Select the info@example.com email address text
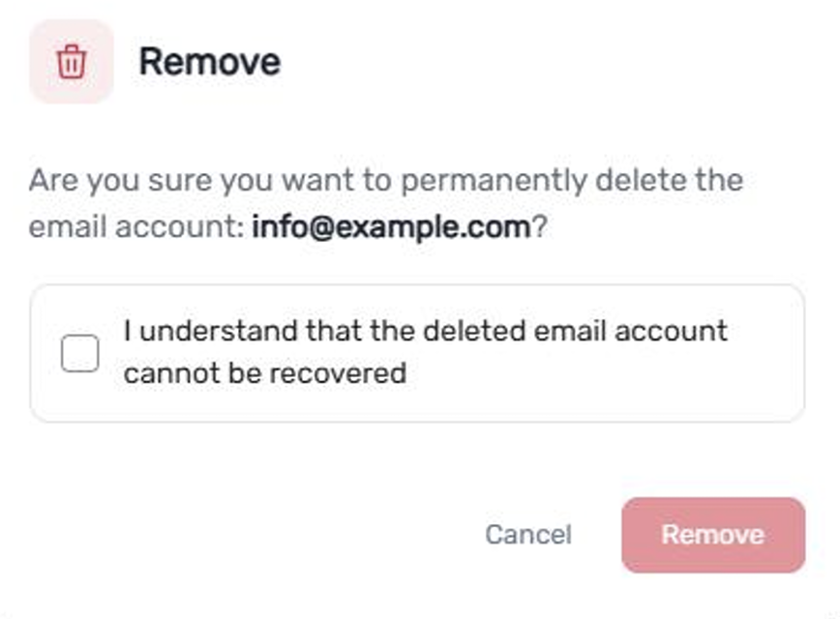840x619 pixels. (392, 226)
